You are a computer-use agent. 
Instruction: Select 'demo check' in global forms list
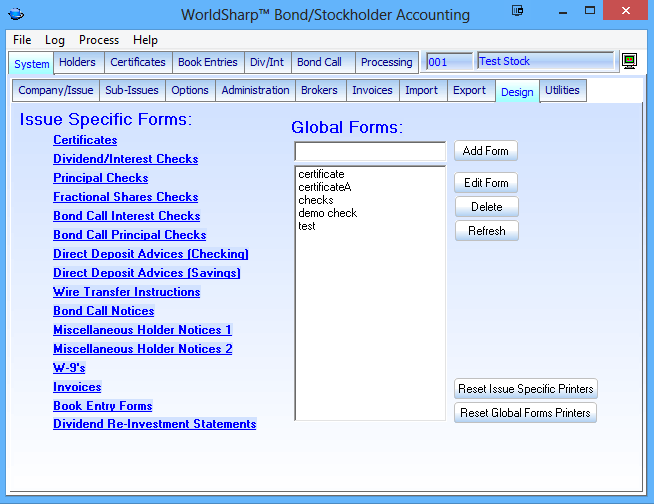point(327,213)
